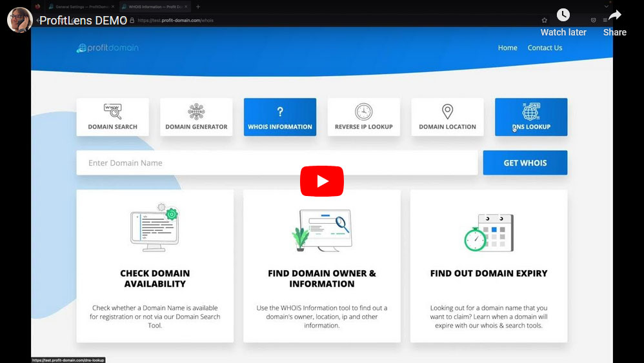Click the Check Domain Availability card
The image size is (644, 363).
(x=155, y=266)
